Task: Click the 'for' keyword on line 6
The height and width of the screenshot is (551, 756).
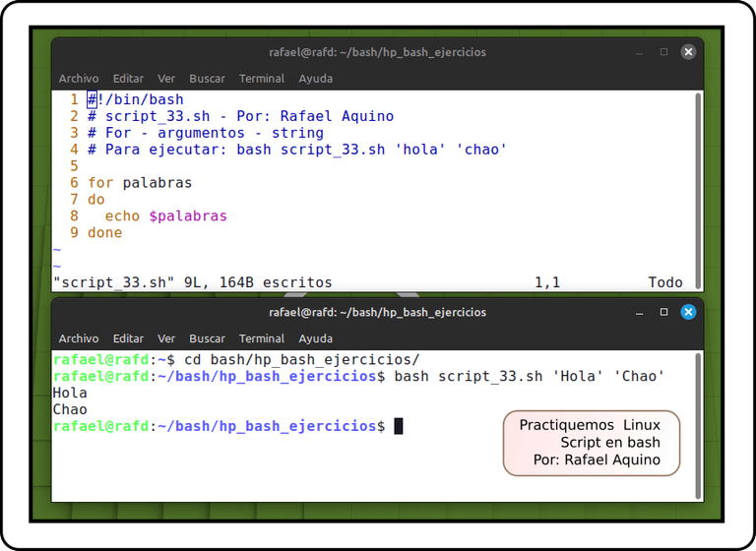Action: point(100,183)
